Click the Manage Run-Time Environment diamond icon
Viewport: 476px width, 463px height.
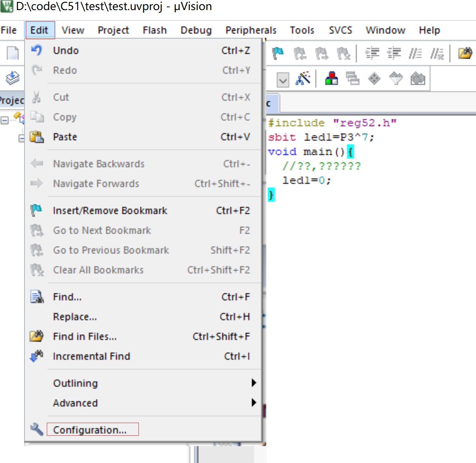(x=374, y=78)
